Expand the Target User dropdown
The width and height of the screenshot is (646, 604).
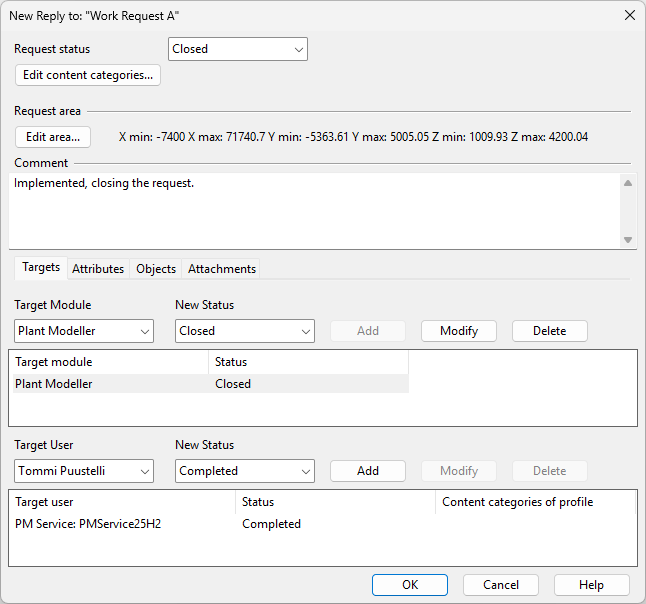pyautogui.click(x=84, y=471)
